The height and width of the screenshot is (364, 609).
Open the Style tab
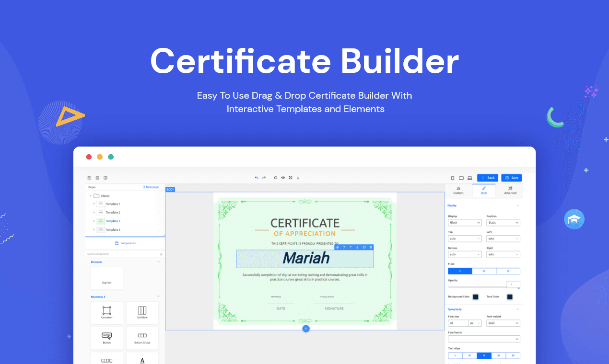pyautogui.click(x=484, y=191)
